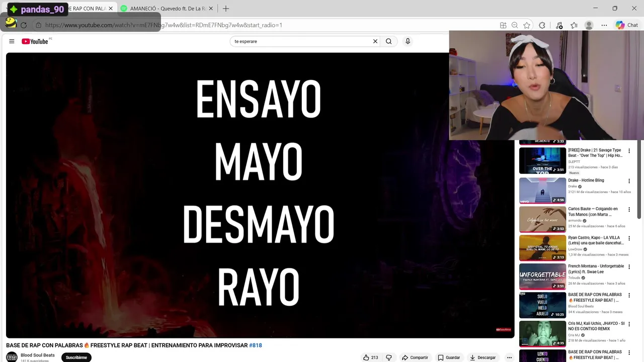This screenshot has width=644, height=362.
Task: Click the #818 hashtag link in title
Action: click(256, 345)
